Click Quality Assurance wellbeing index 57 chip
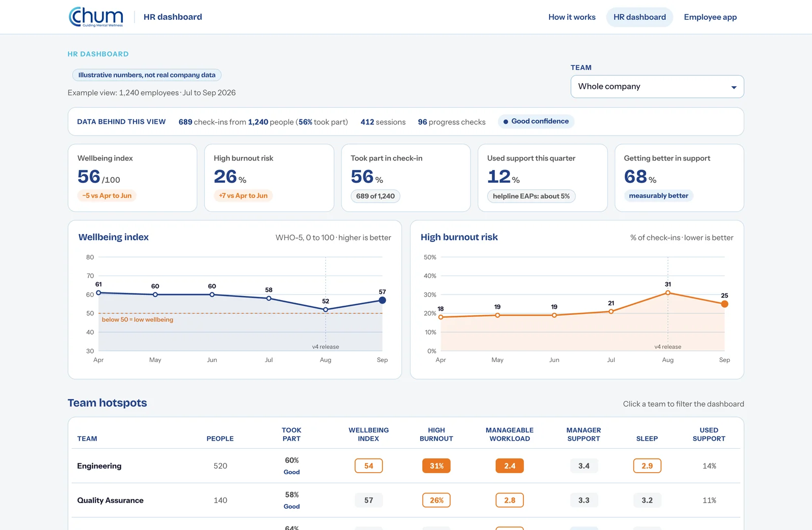Image resolution: width=812 pixels, height=530 pixels. (369, 501)
